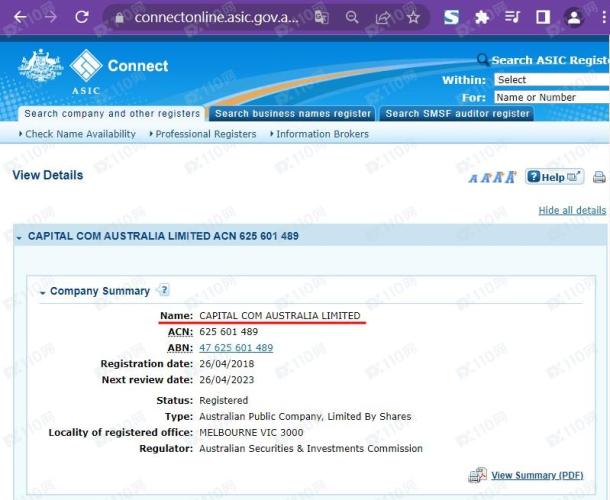Viewport: 610px width, 500px height.
Task: Open Information Brokers menu
Action: 322,134
